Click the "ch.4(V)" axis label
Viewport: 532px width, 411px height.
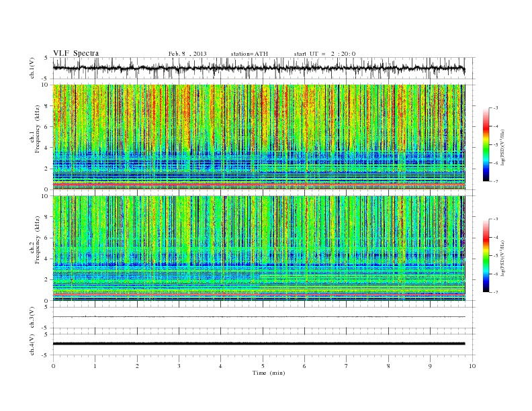[32, 345]
